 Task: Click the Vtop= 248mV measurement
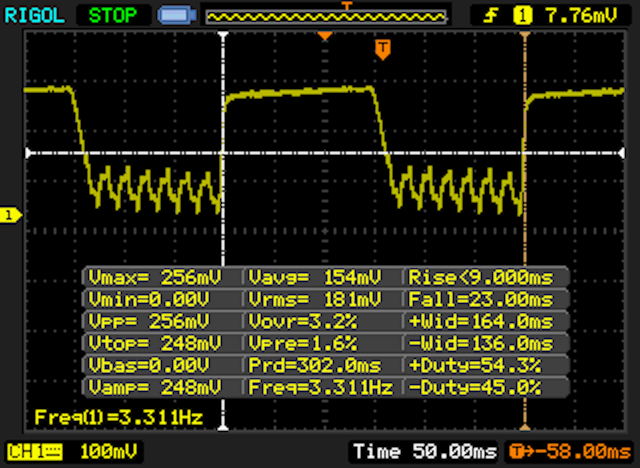click(x=155, y=343)
